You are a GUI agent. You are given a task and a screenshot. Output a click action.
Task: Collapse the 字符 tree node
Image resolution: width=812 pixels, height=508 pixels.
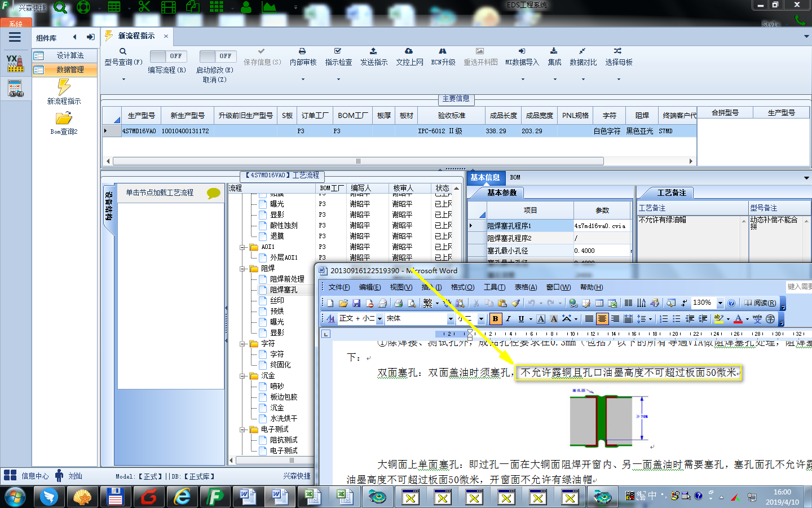pyautogui.click(x=242, y=344)
